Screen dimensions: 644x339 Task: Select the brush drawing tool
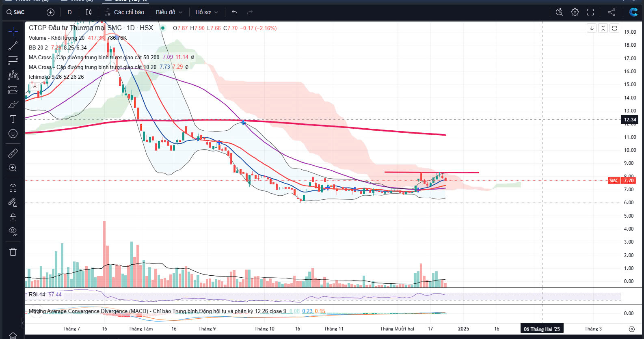pos(13,104)
